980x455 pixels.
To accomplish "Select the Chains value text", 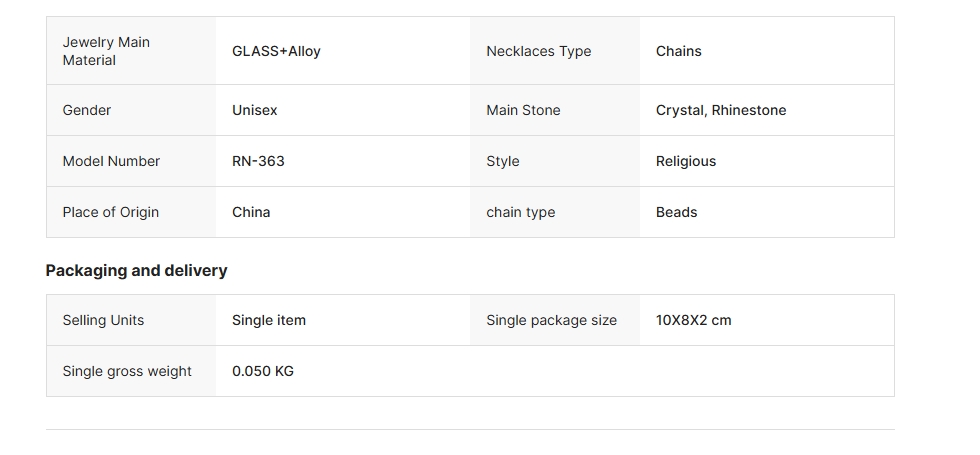I will click(x=678, y=51).
